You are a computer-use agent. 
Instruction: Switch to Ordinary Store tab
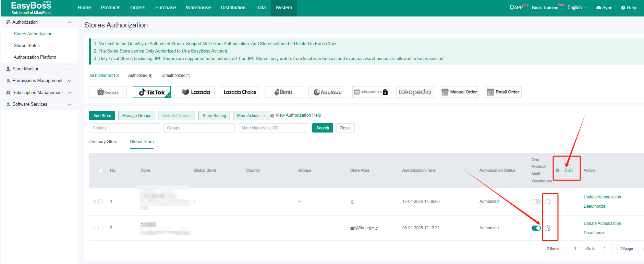(103, 142)
